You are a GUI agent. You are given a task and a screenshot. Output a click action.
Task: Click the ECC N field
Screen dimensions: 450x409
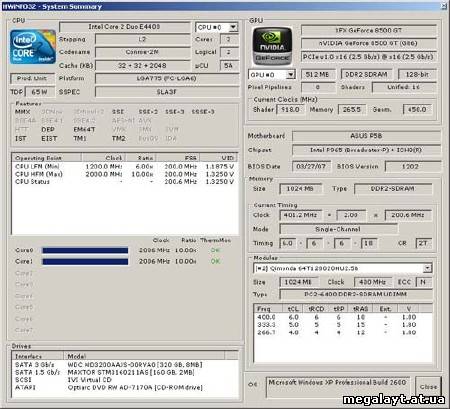click(x=423, y=282)
